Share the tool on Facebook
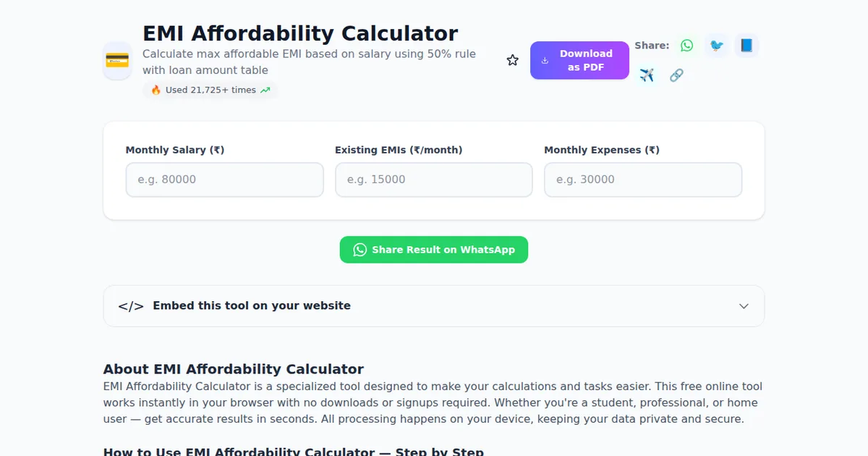Screen dimensions: 868x456 pyautogui.click(x=746, y=45)
